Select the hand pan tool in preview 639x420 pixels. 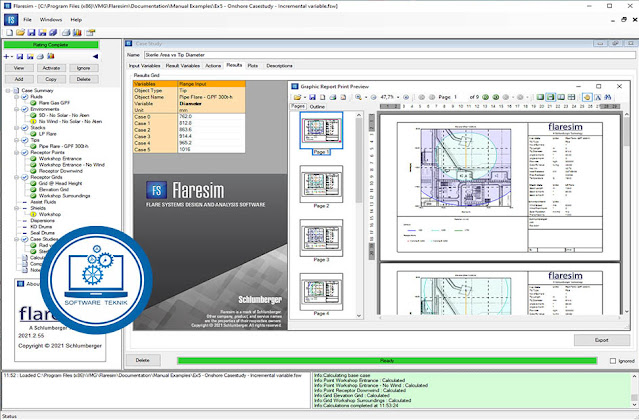587,97
